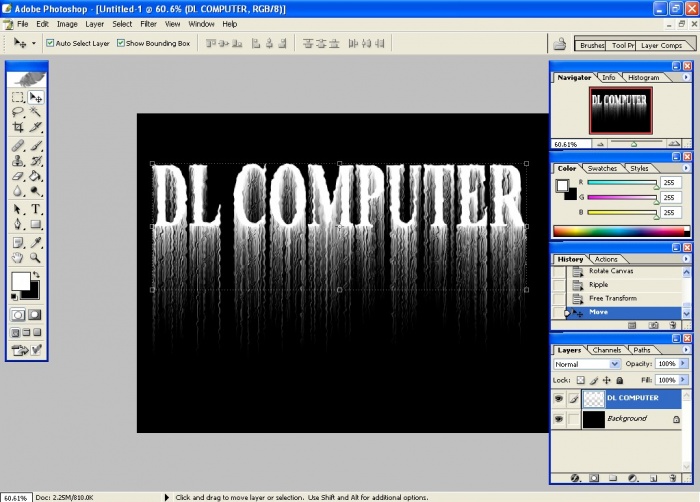Select the Crop tool
700x502 pixels.
click(x=18, y=128)
